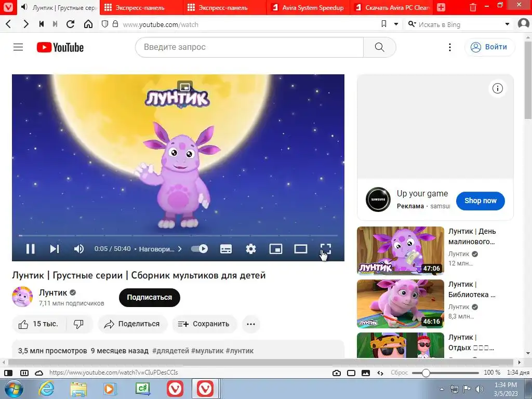This screenshot has height=399, width=532.
Task: Expand the address bar history dropdown
Action: tap(396, 24)
